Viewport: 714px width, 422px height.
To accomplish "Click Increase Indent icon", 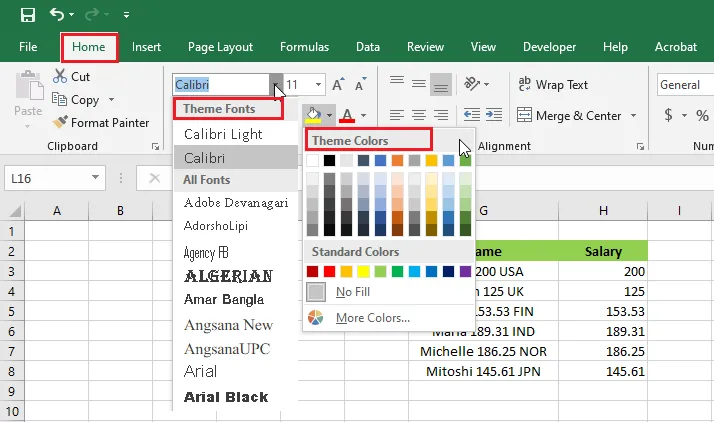I will (494, 115).
